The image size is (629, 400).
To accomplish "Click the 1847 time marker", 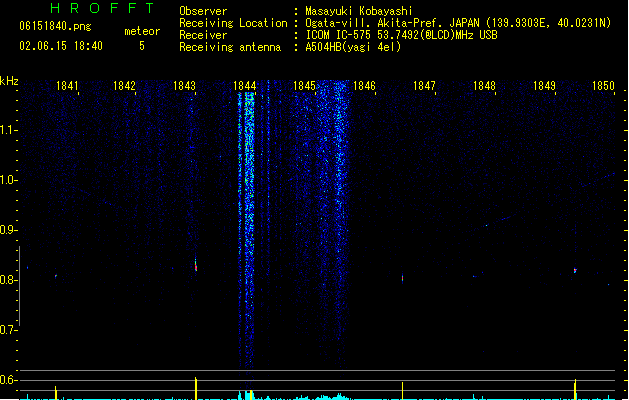I will [x=424, y=86].
